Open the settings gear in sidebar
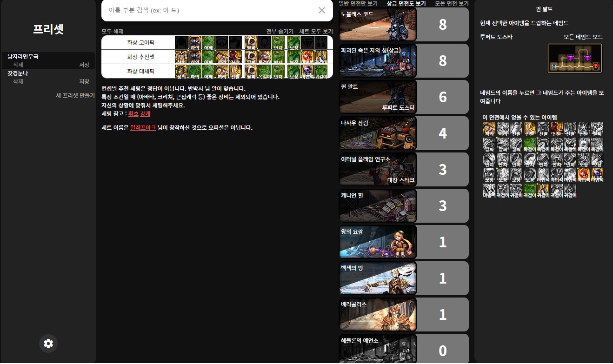 point(48,344)
